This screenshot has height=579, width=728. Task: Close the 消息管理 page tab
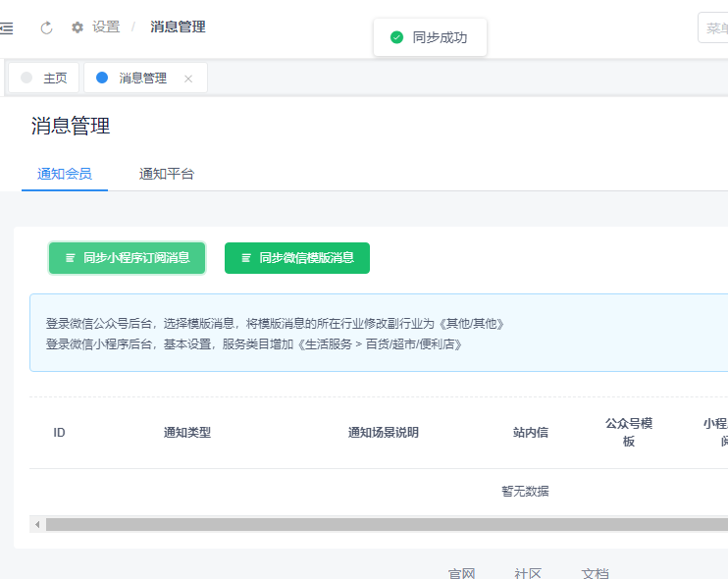point(188,79)
